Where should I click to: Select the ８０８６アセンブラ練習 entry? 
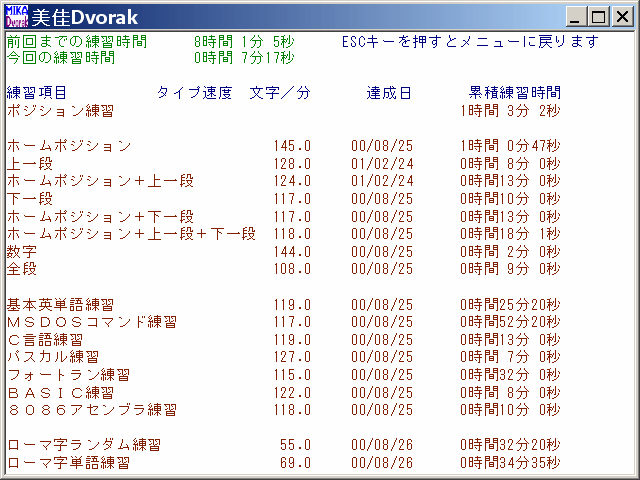pos(91,410)
